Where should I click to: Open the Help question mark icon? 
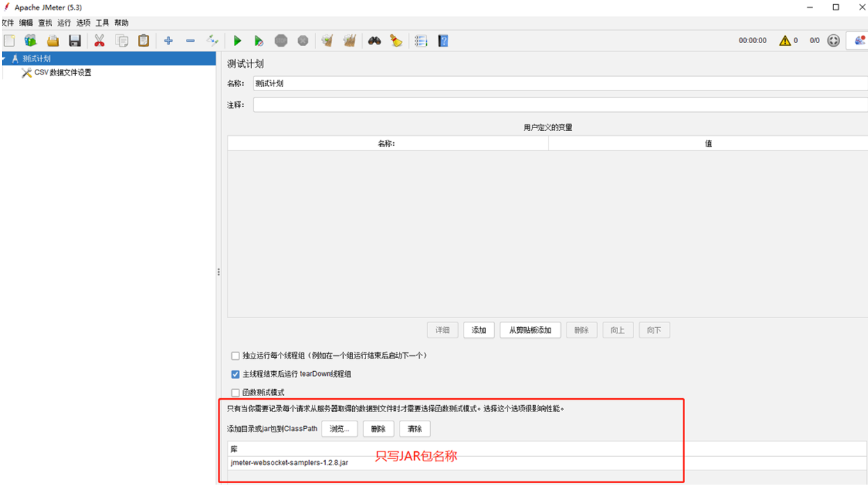pos(443,41)
